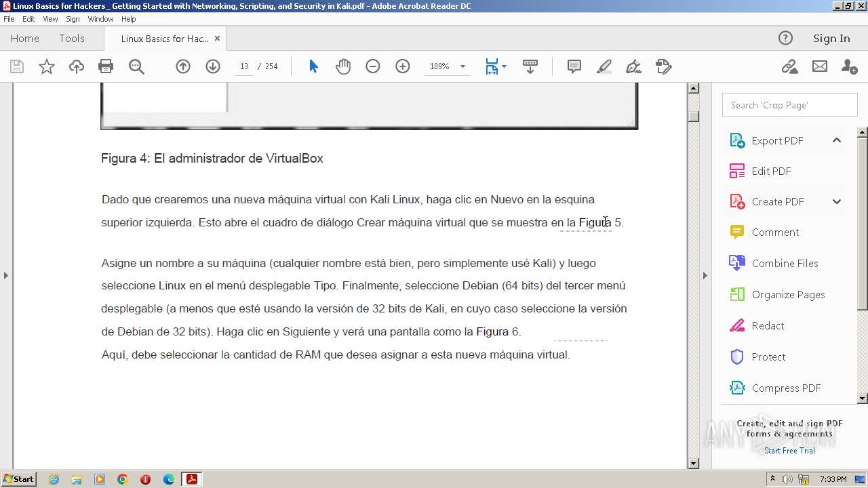Image resolution: width=868 pixels, height=488 pixels.
Task: Switch to the Home tab
Action: pos(25,39)
